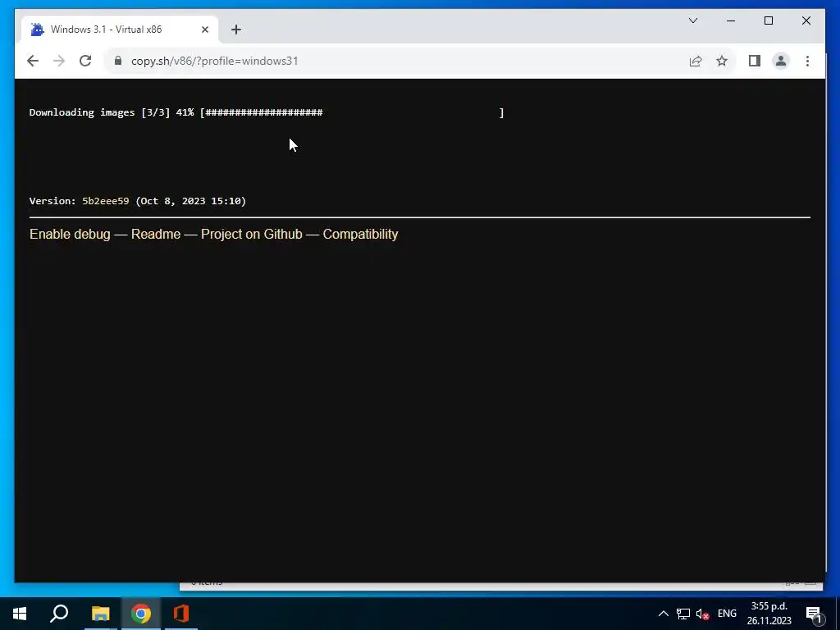Open the browser side panel
840x630 pixels.
[x=755, y=61]
